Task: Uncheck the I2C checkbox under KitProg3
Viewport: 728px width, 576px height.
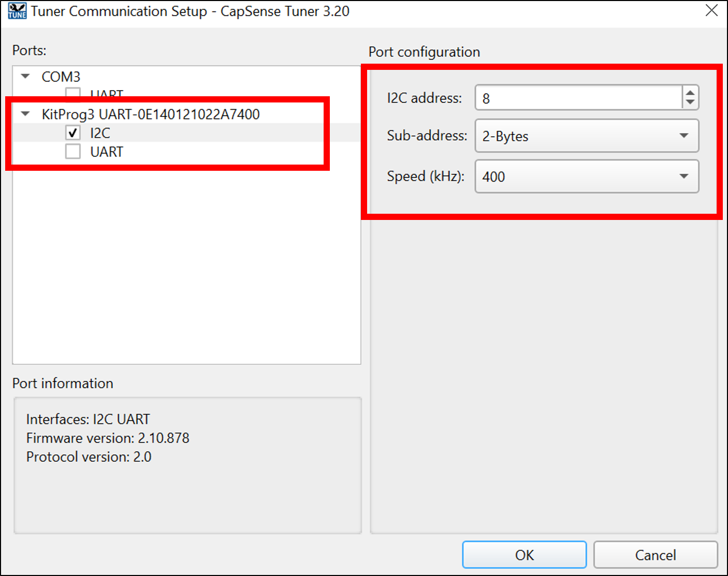Action: [x=73, y=133]
